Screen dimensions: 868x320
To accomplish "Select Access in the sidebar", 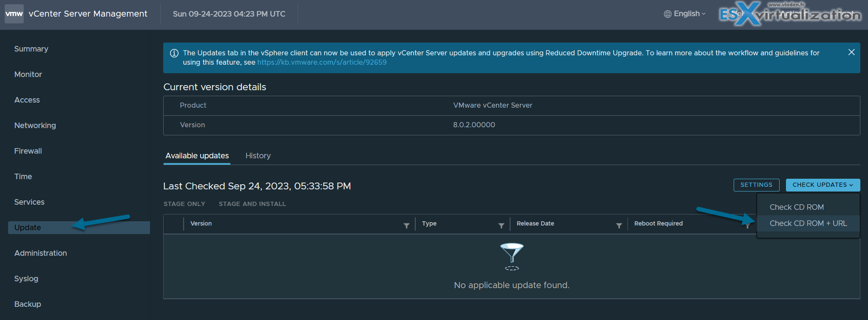I will coord(27,100).
